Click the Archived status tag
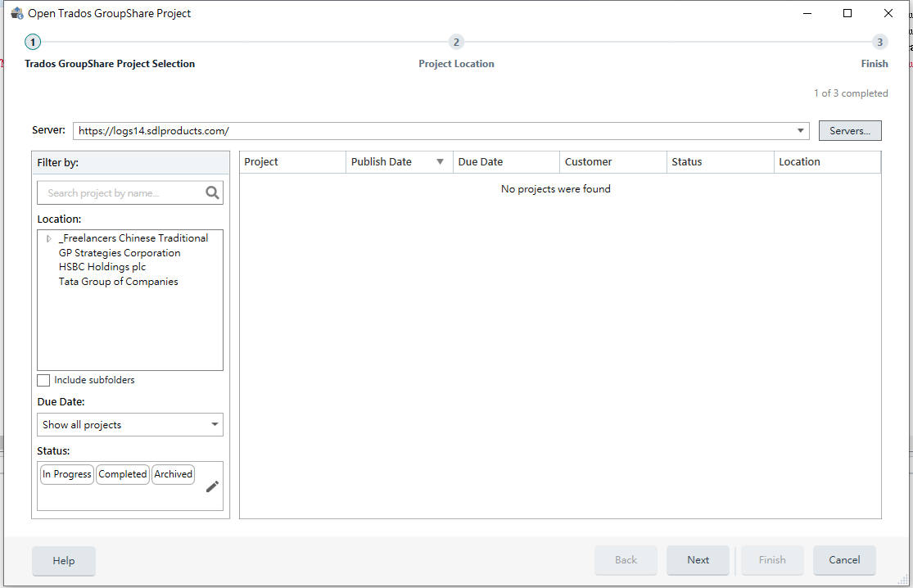This screenshot has width=913, height=588. tap(174, 474)
